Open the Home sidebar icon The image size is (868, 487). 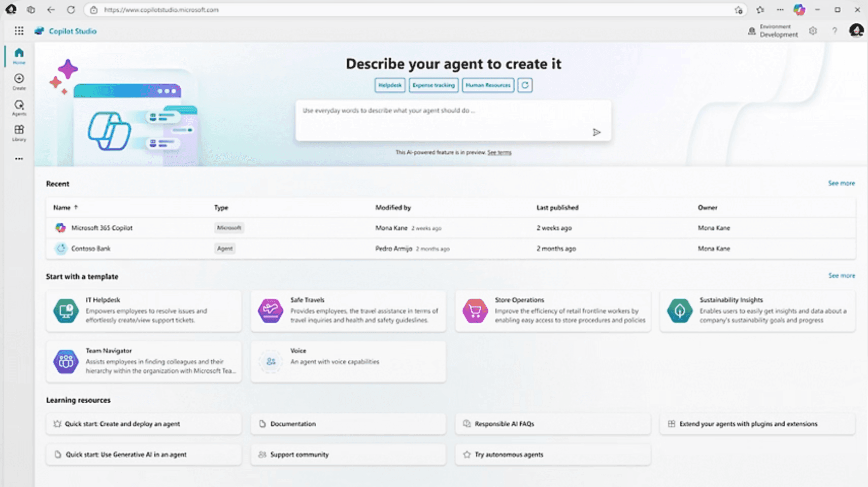click(19, 56)
